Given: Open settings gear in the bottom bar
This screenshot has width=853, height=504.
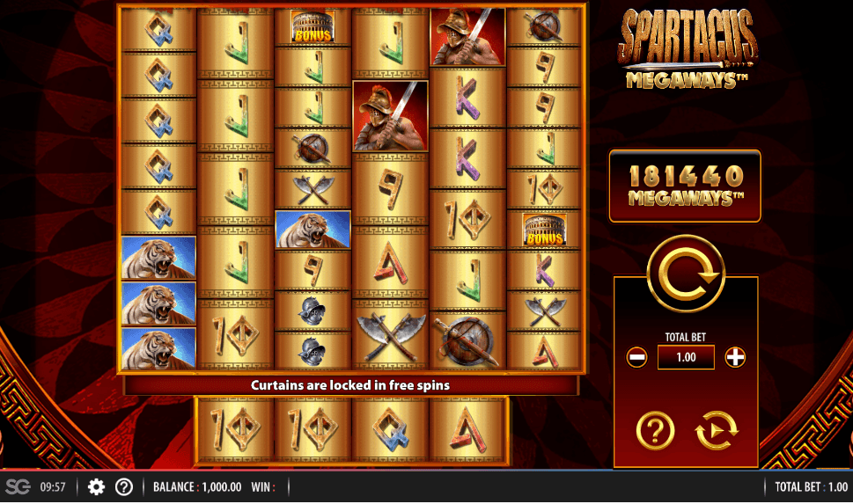Looking at the screenshot, I should pos(96,486).
